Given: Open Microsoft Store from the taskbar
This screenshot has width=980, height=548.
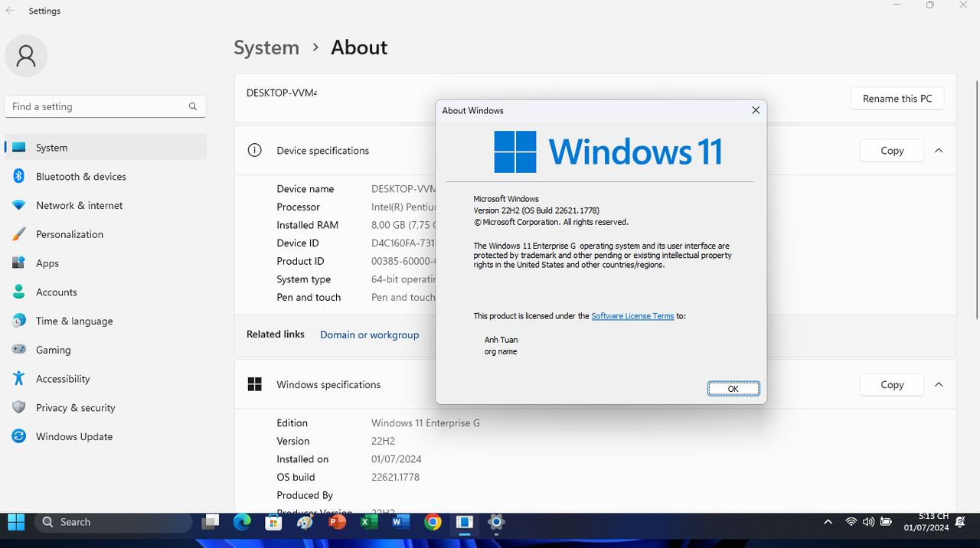Looking at the screenshot, I should coord(273,522).
